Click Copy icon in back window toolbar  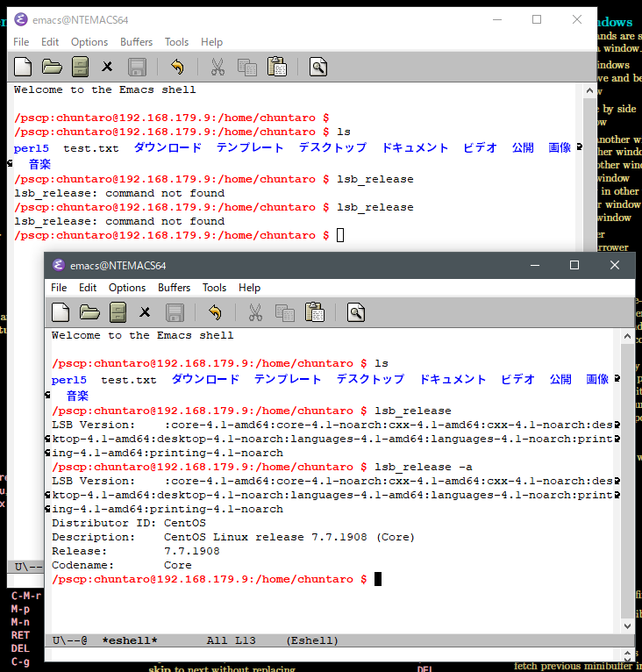click(246, 68)
